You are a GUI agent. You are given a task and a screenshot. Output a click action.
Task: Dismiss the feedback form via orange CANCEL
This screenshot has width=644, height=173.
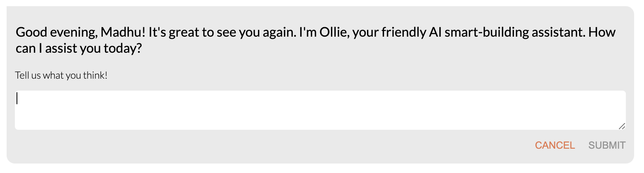[555, 145]
